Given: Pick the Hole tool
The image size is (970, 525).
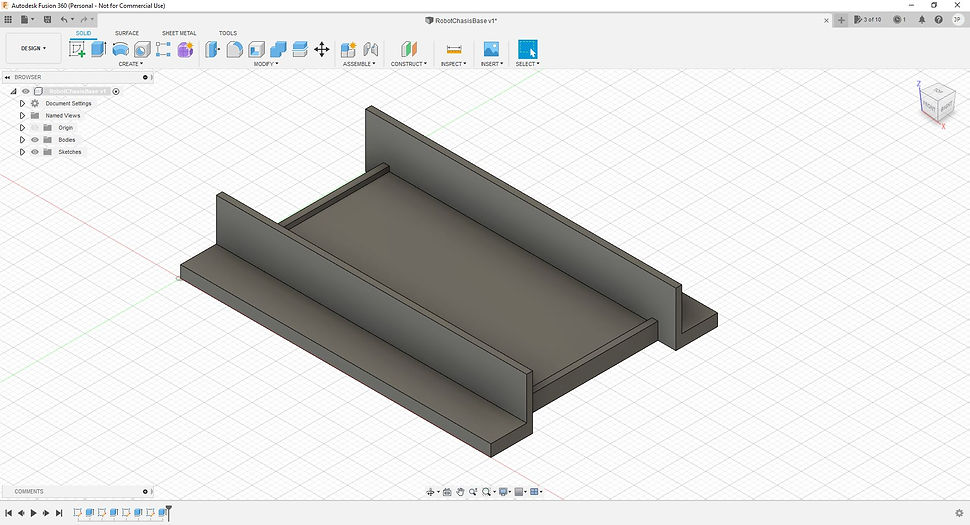Looking at the screenshot, I should [142, 49].
